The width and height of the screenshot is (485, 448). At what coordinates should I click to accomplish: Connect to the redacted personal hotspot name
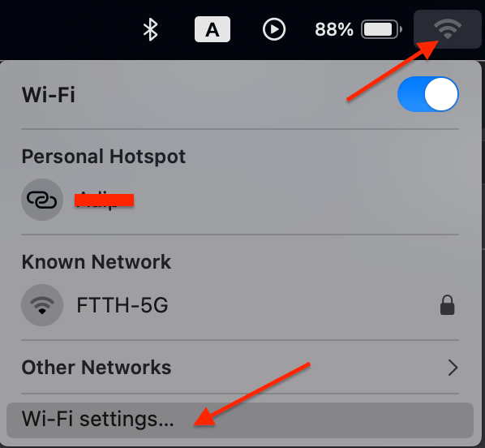[105, 200]
